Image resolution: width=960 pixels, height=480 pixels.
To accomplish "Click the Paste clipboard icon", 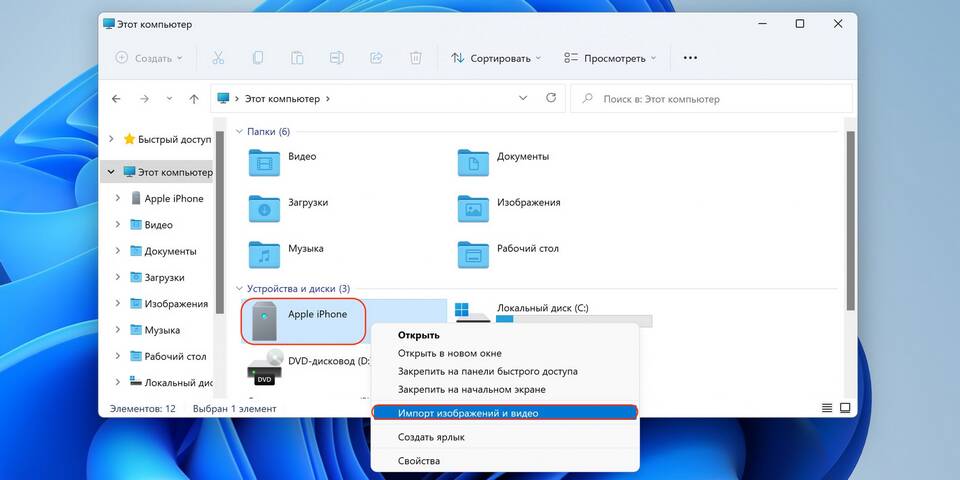I will tap(297, 58).
